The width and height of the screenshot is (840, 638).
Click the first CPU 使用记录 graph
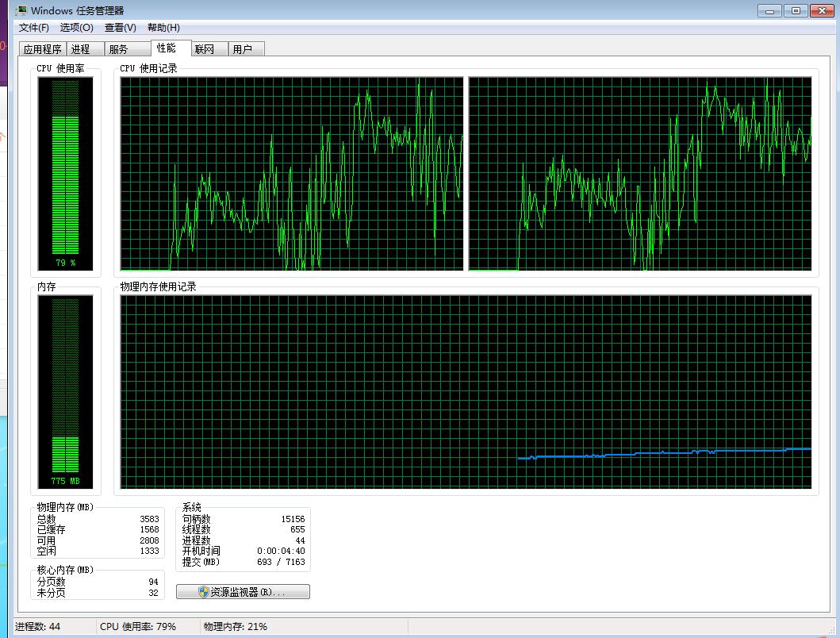tap(291, 174)
